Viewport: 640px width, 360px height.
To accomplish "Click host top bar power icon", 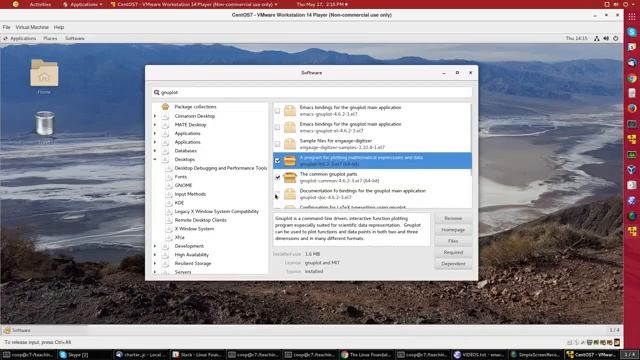I will [625, 4].
